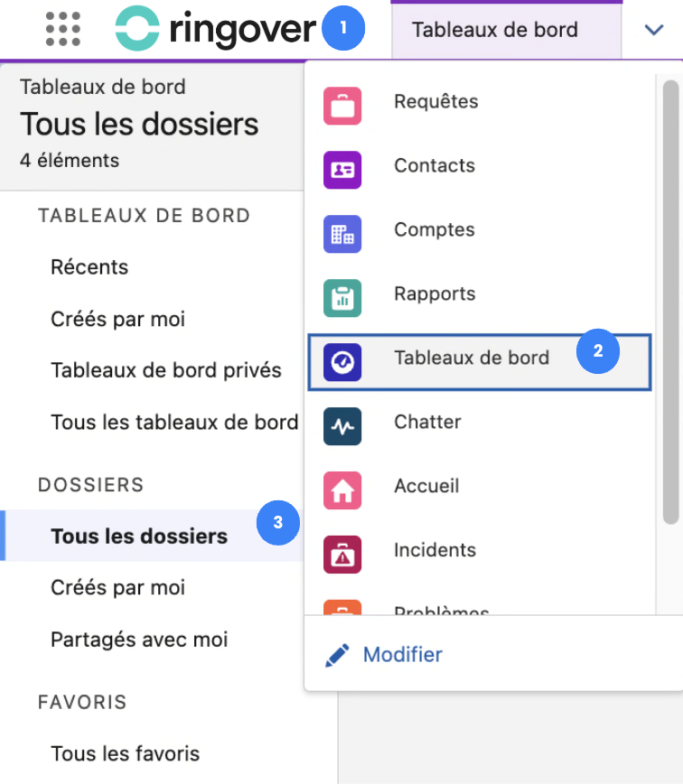
Task: Click the Tableaux de bord gauge icon
Action: tap(342, 362)
